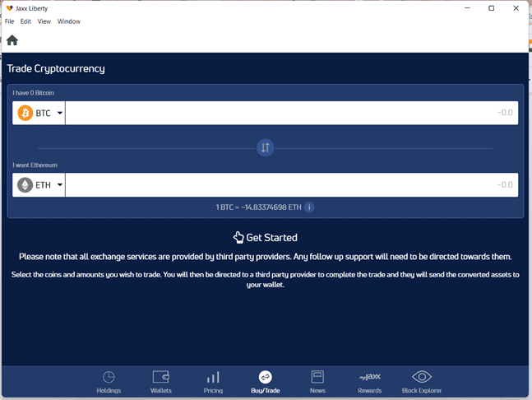The width and height of the screenshot is (532, 400).
Task: Open the Pricing chart section
Action: (213, 382)
